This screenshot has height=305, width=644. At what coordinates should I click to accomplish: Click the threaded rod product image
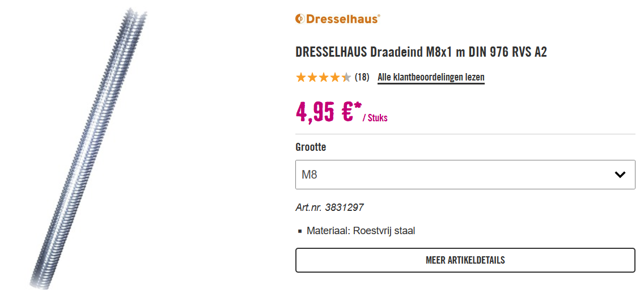coord(88,150)
